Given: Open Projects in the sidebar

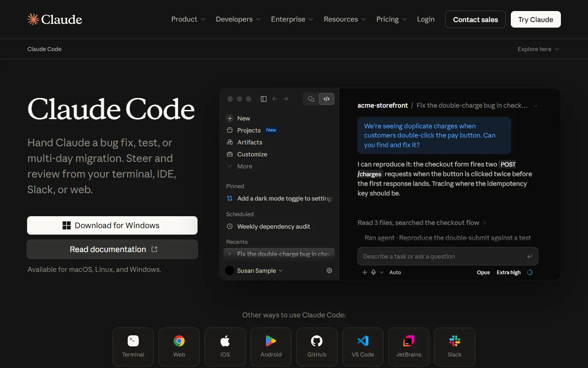Looking at the screenshot, I should point(252,130).
